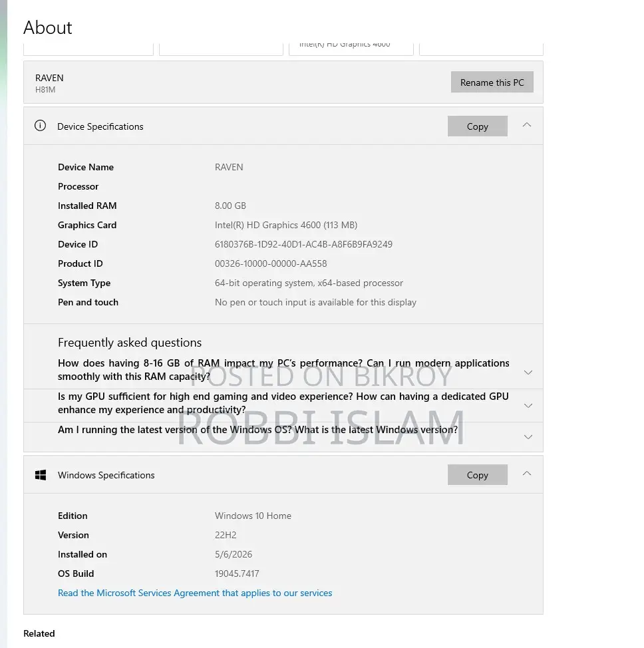Collapse the Windows Specifications section
644x648 pixels.
(527, 474)
